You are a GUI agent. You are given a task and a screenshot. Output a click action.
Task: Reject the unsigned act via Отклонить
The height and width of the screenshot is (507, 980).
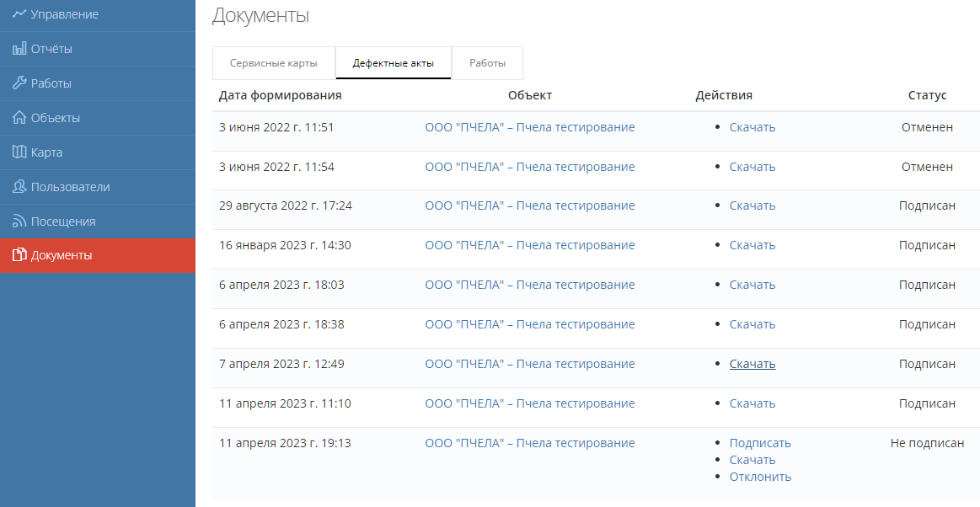point(760,477)
